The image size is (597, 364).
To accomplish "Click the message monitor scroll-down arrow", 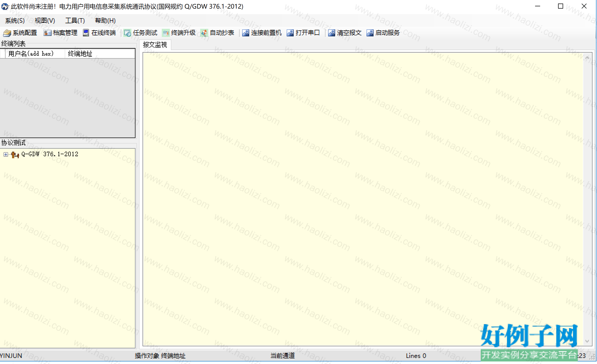I will click(587, 341).
